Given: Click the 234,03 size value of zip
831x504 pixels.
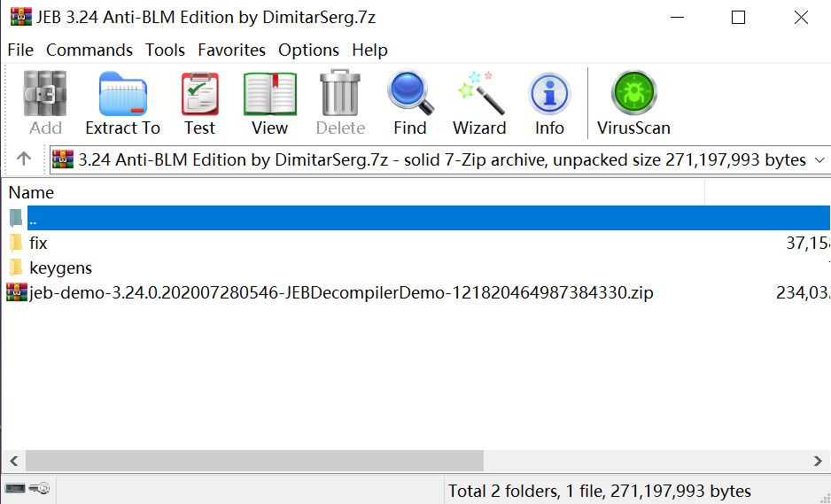Looking at the screenshot, I should click(x=804, y=292).
